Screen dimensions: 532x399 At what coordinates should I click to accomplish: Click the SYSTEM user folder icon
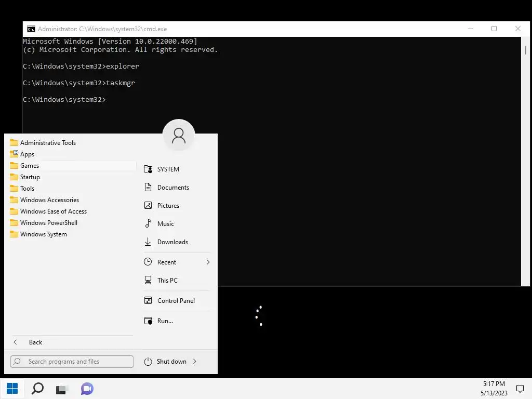point(148,169)
